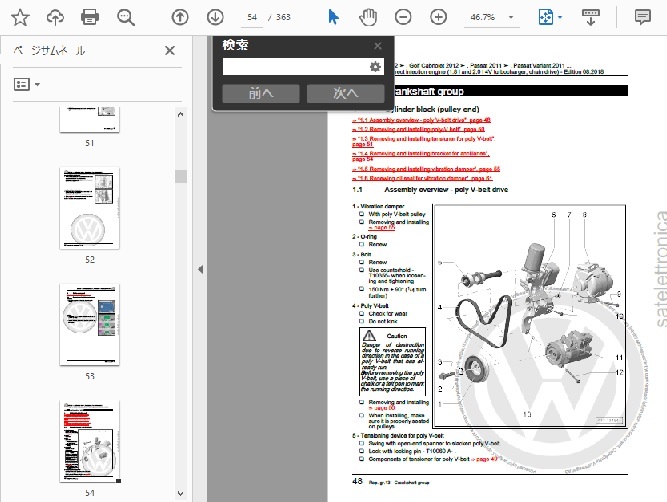Zoom in with plus icon
The width and height of the screenshot is (667, 502).
438,17
